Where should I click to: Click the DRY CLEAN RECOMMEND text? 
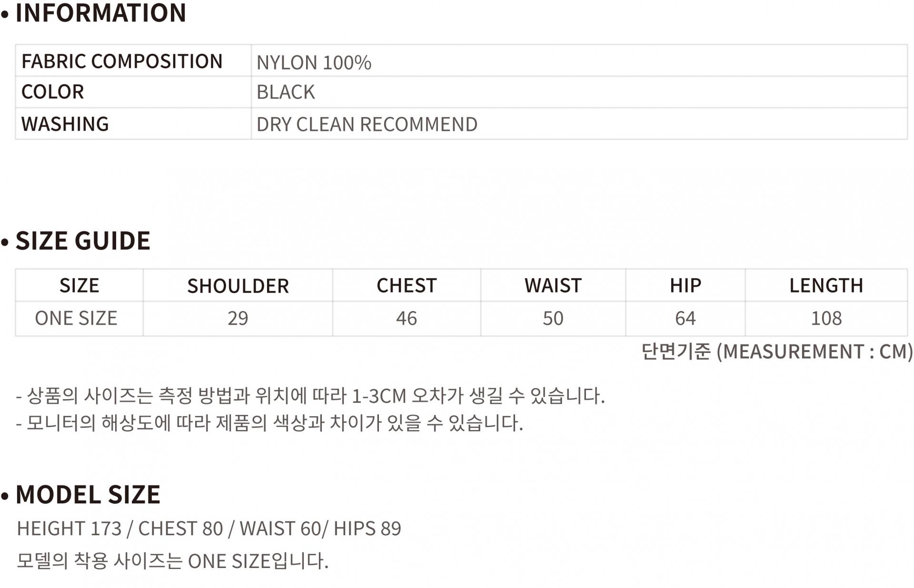[x=367, y=125]
